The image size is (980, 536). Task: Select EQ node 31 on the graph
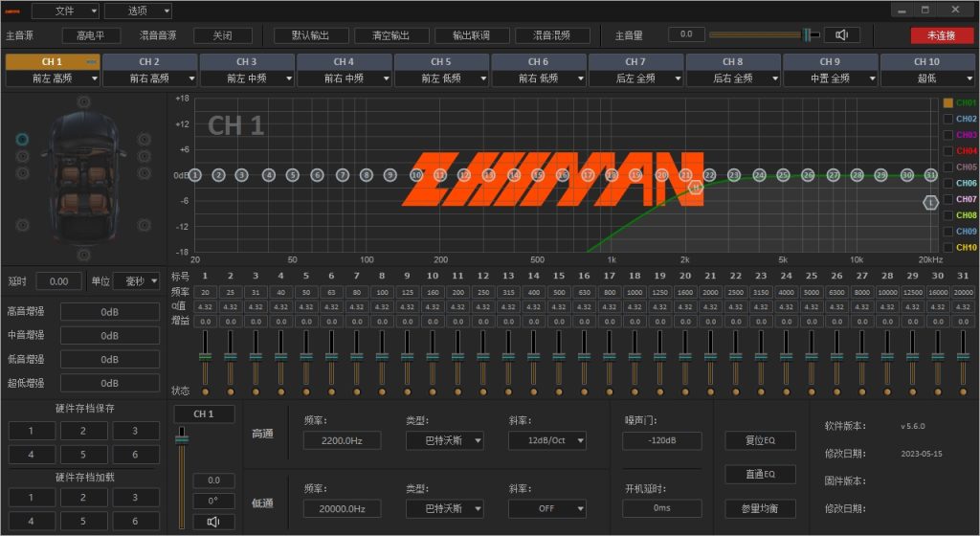pyautogui.click(x=931, y=175)
